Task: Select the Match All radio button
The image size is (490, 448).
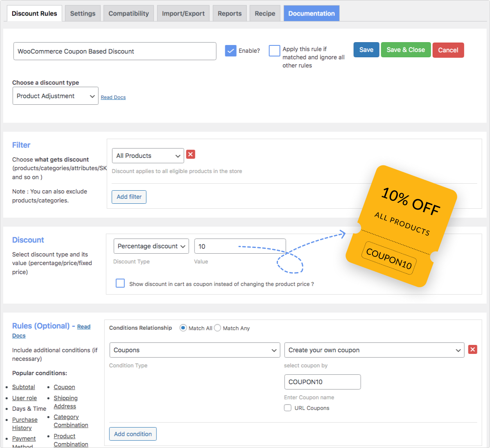Action: click(x=183, y=328)
